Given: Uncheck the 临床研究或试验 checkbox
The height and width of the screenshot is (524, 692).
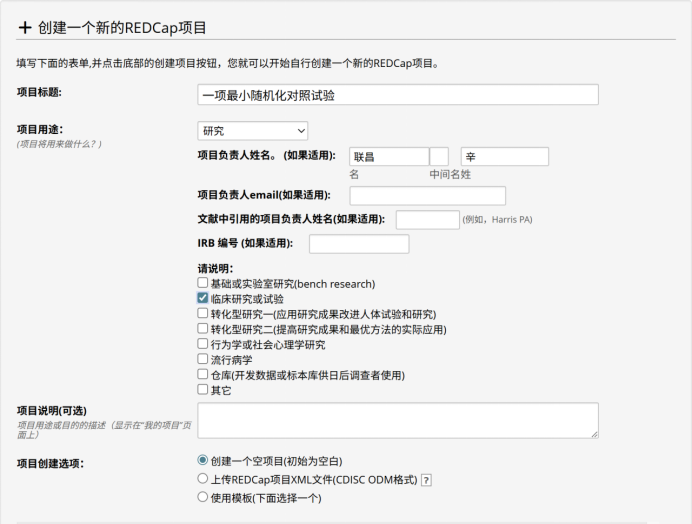Looking at the screenshot, I should [x=203, y=298].
